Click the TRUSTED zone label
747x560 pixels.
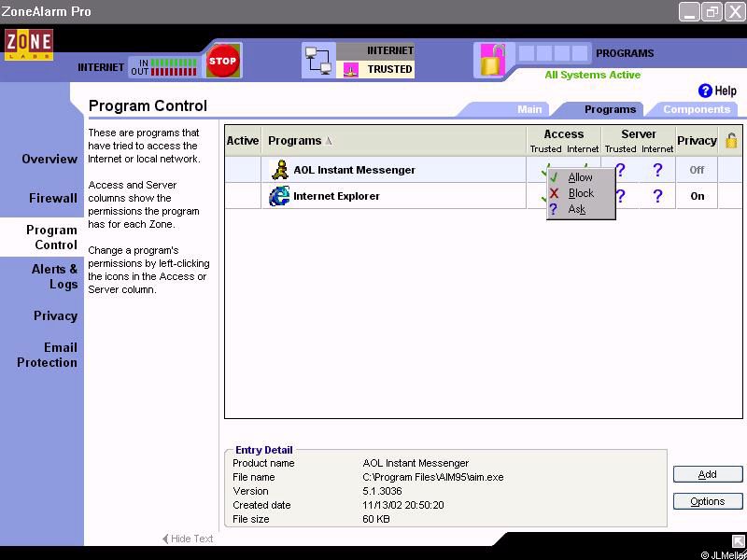click(389, 69)
